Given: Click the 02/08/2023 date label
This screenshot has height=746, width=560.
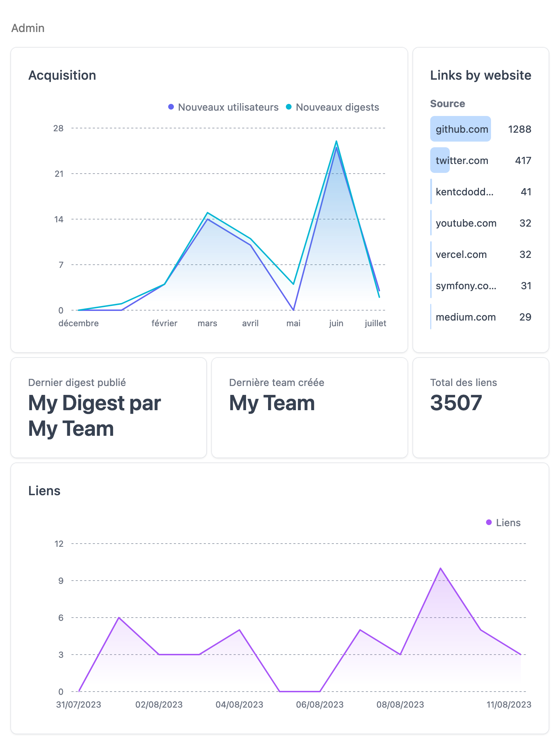Looking at the screenshot, I should tap(159, 705).
